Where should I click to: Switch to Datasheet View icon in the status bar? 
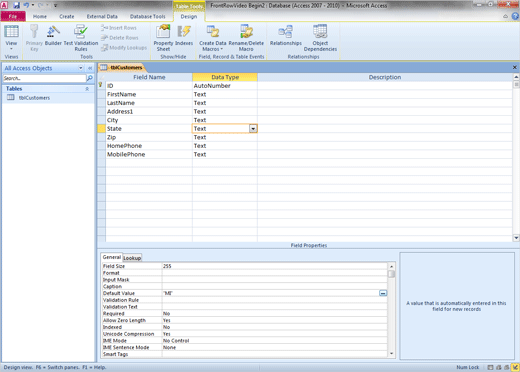[490, 367]
